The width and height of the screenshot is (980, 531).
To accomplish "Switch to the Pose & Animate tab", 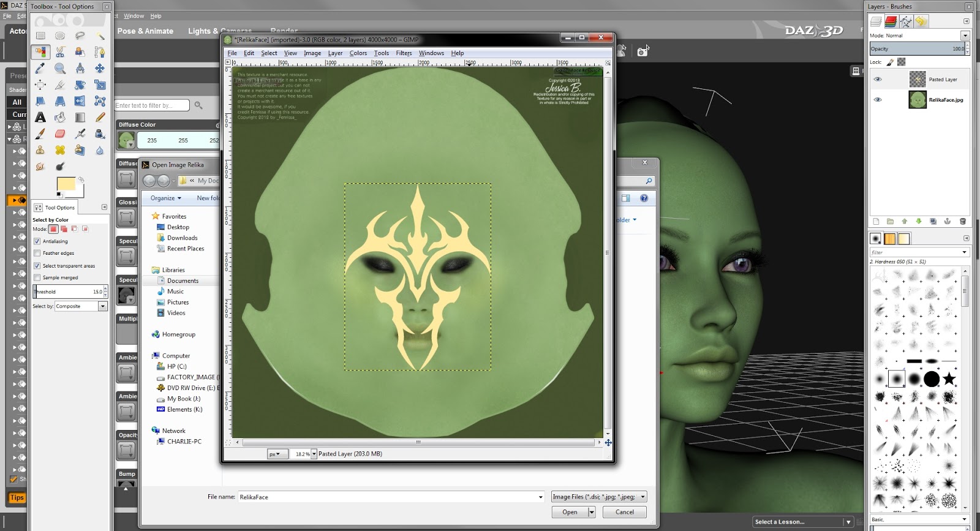I will tap(145, 31).
